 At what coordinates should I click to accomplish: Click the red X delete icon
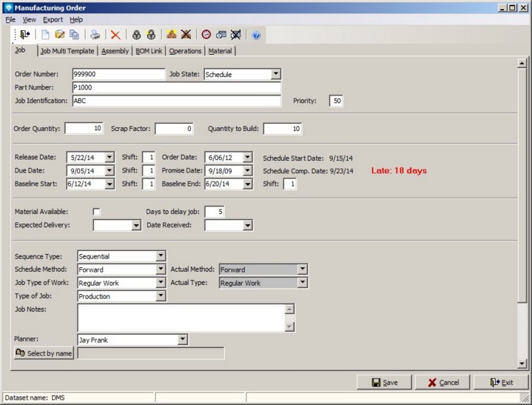(x=115, y=35)
